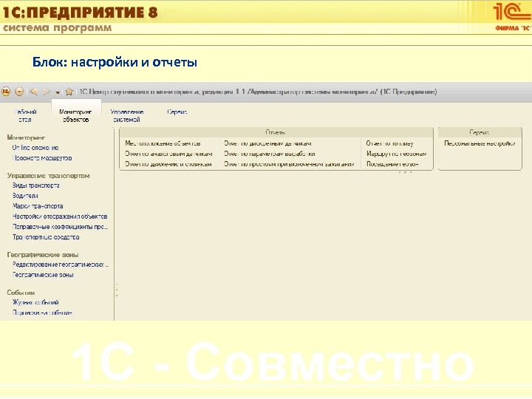Open the 1C main menu round icon
The height and width of the screenshot is (399, 532).
(6, 92)
